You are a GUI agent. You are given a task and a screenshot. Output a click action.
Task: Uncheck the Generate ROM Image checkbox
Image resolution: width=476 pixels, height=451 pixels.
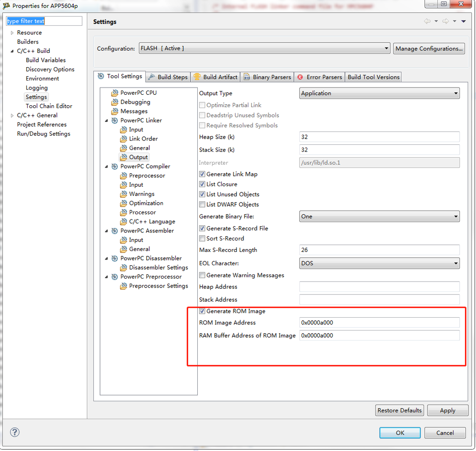(202, 311)
